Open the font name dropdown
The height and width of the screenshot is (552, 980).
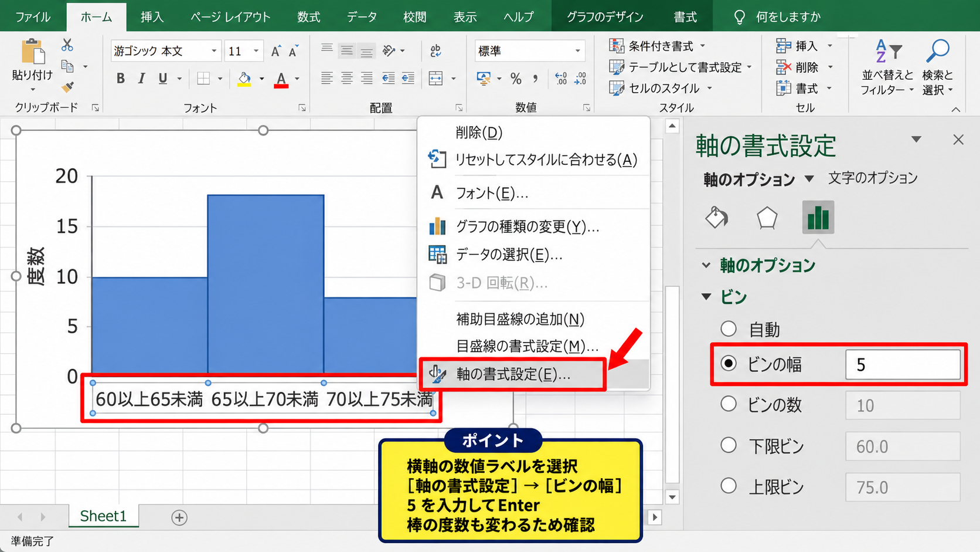click(214, 52)
